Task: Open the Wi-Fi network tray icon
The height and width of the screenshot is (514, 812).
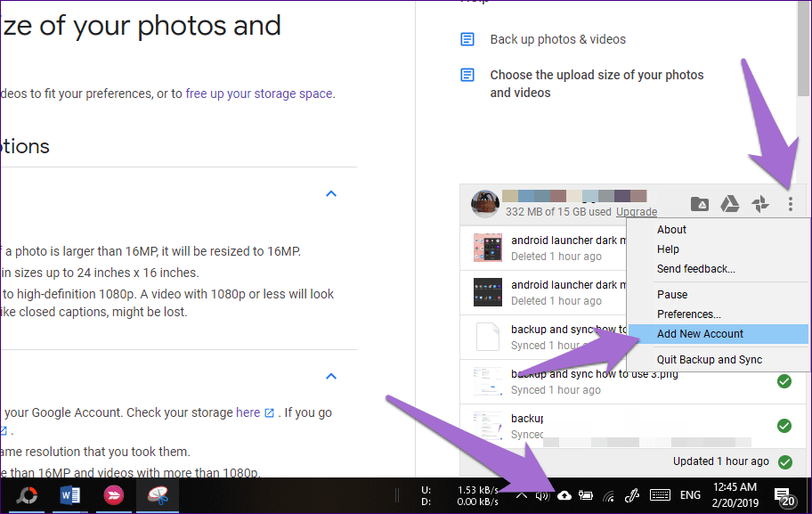Action: [608, 496]
